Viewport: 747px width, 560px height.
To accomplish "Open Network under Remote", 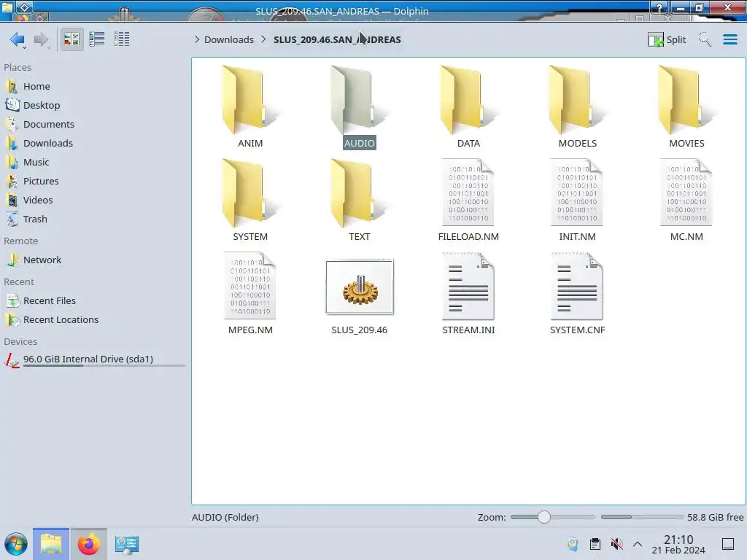I will click(42, 260).
